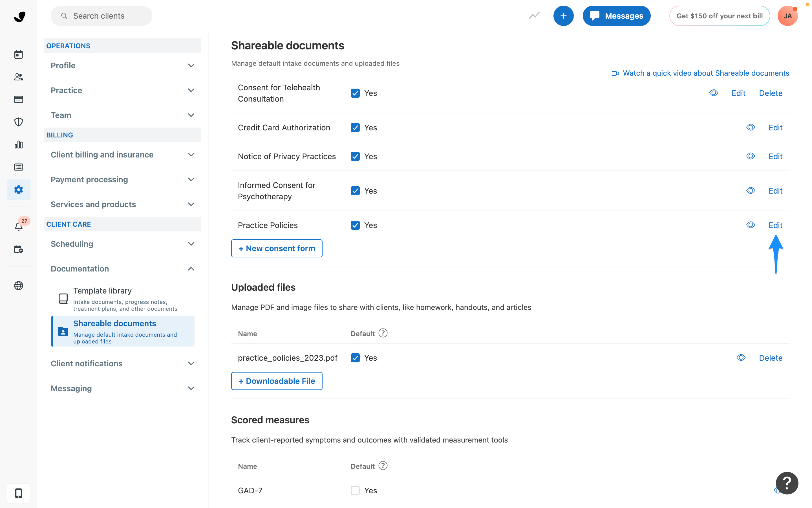Delete practice_policies_2023.pdf file
Screen dimensions: 812x508
tap(771, 358)
